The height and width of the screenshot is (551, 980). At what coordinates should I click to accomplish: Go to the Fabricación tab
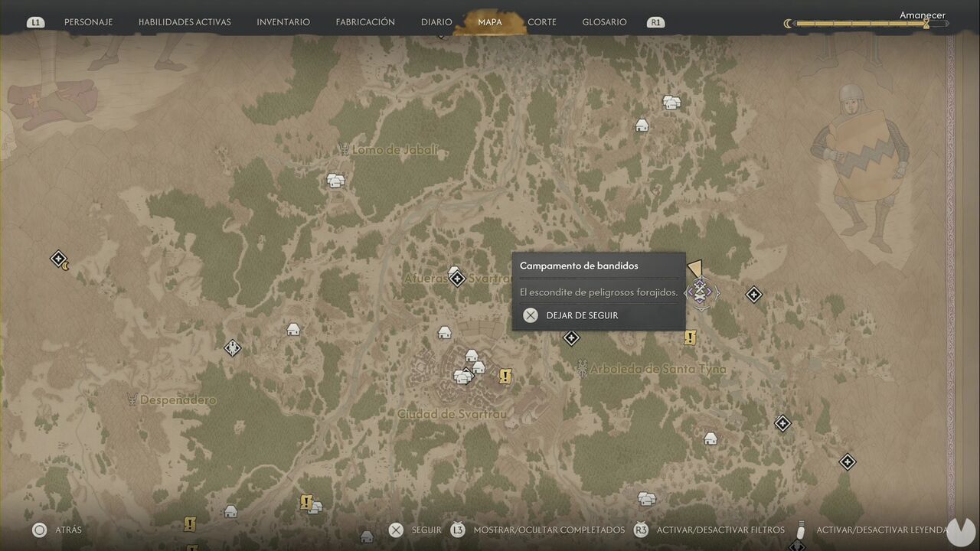tap(365, 22)
